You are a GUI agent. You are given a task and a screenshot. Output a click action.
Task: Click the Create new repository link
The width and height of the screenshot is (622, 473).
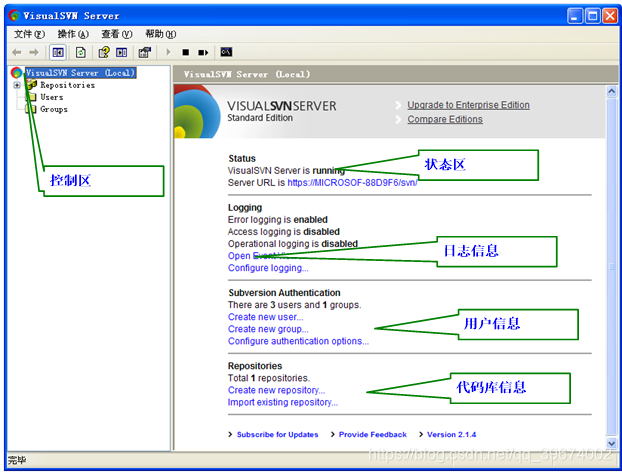(276, 390)
